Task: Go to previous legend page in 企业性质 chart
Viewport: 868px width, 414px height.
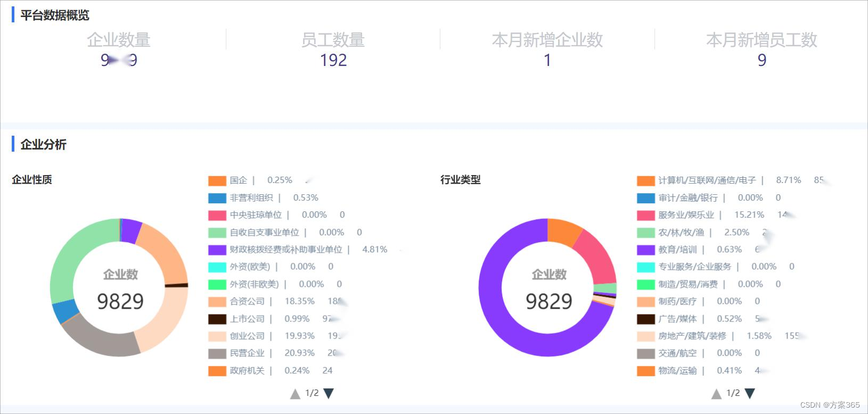Action: (x=295, y=394)
